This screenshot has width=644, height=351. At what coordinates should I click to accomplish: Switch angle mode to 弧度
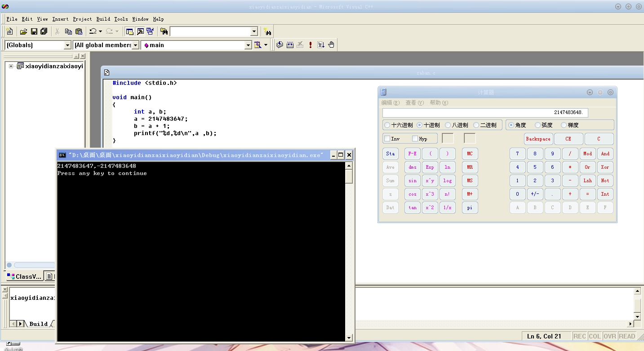coord(537,125)
